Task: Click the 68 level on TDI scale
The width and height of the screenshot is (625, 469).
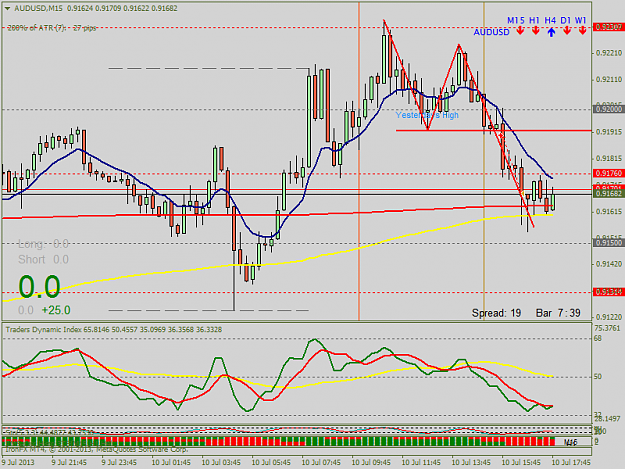Action: tap(597, 338)
